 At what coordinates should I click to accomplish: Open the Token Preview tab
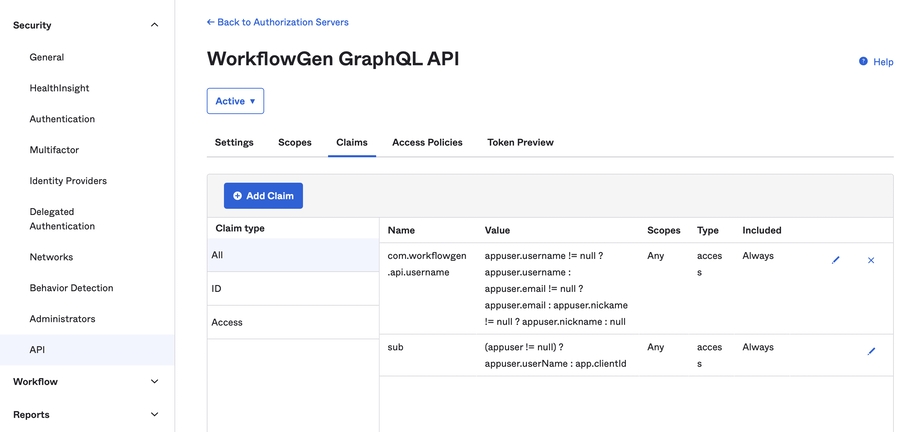tap(520, 142)
